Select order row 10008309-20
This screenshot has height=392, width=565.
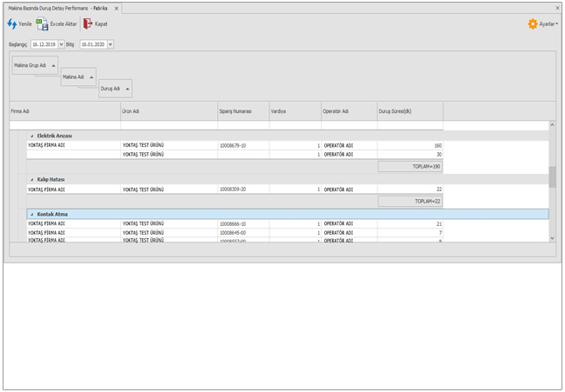pyautogui.click(x=233, y=189)
